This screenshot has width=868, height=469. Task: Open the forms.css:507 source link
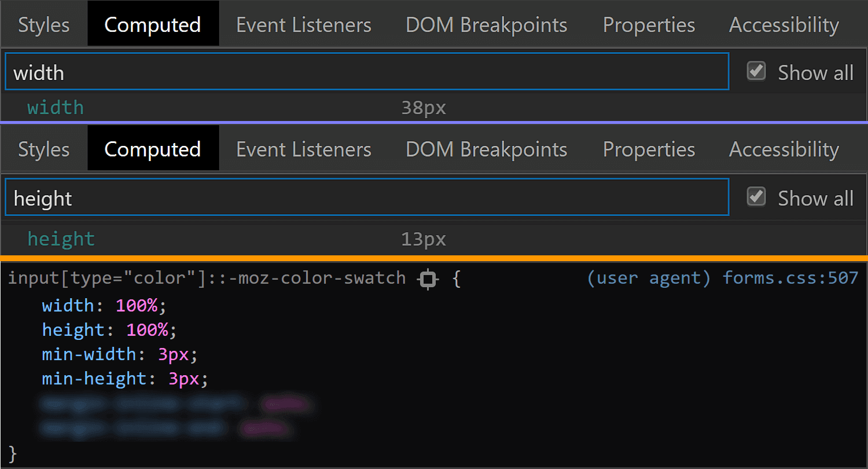pyautogui.click(x=790, y=278)
